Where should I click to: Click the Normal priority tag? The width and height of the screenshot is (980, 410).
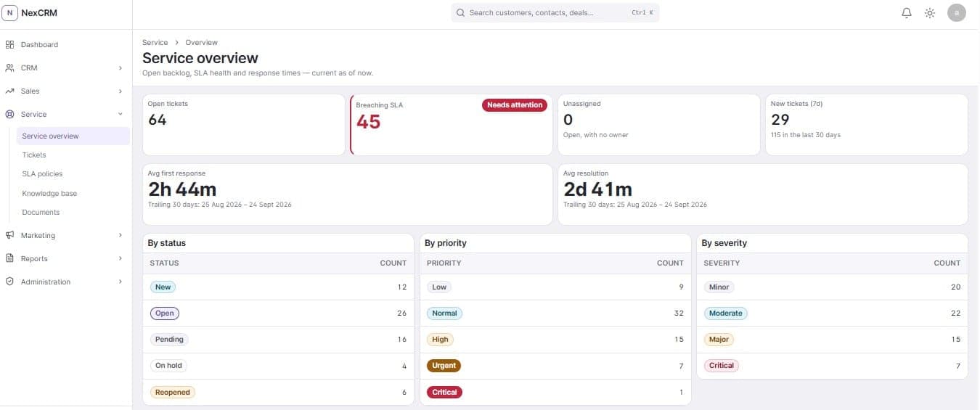(x=444, y=313)
